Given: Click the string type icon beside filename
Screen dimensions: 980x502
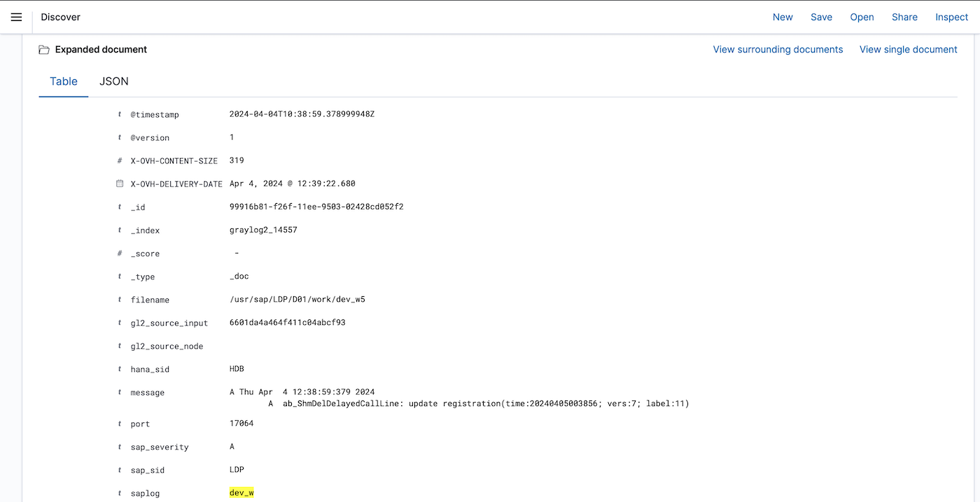Looking at the screenshot, I should [x=119, y=299].
